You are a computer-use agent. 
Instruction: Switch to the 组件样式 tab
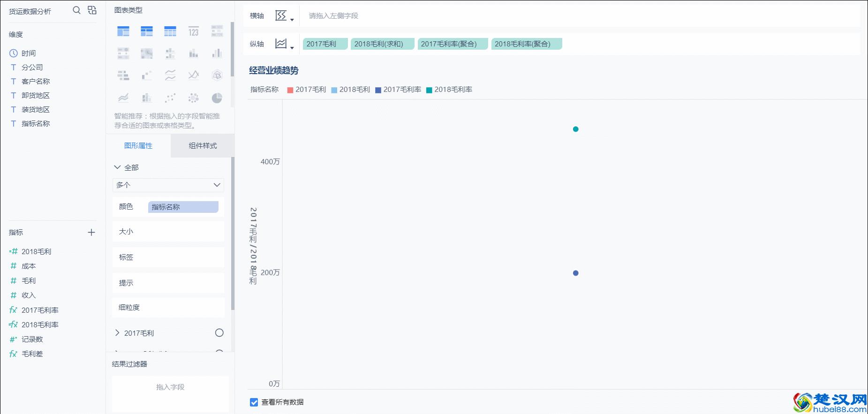click(x=203, y=146)
